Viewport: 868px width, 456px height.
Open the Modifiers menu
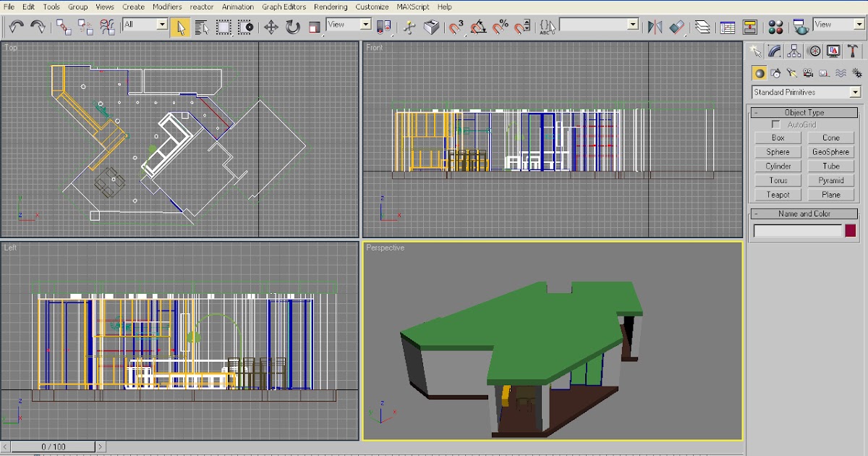click(167, 7)
